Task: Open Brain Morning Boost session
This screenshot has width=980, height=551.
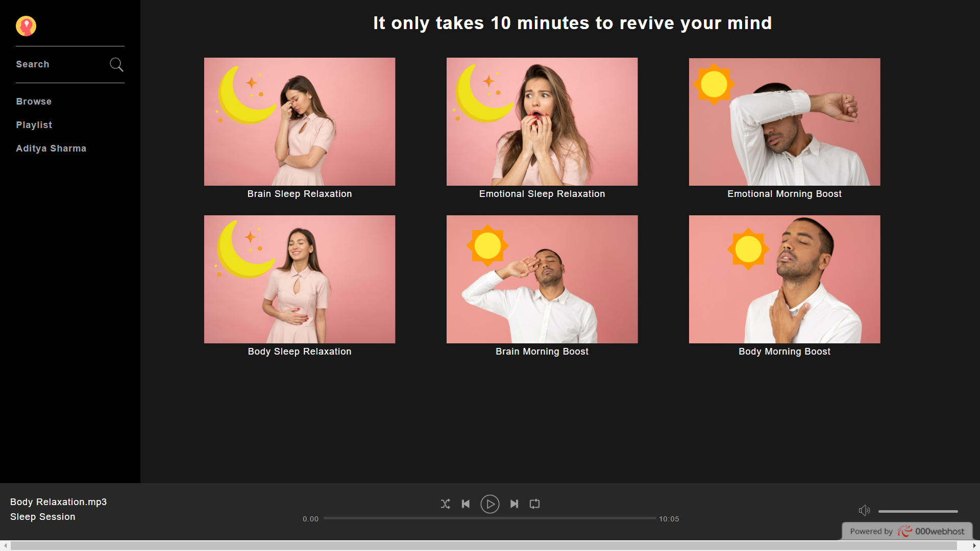Action: click(x=542, y=279)
